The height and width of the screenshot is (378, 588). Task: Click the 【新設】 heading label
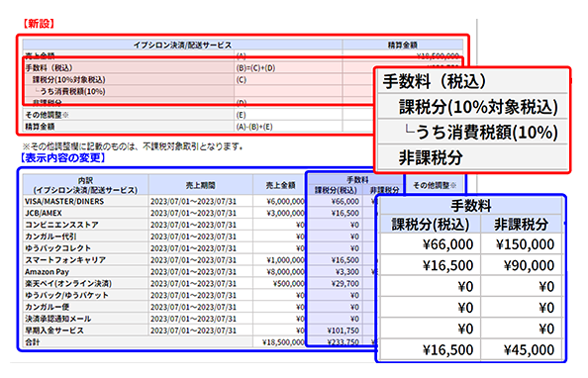tap(39, 24)
